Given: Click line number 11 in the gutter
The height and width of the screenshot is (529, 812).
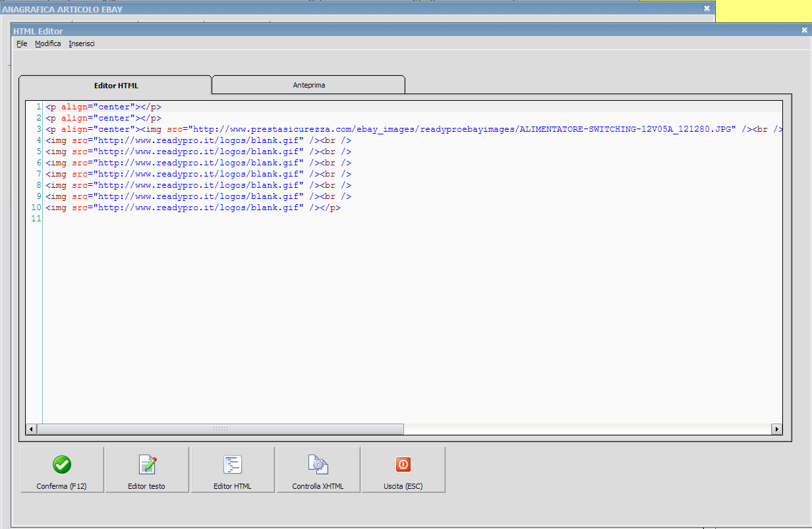Looking at the screenshot, I should [x=36, y=219].
